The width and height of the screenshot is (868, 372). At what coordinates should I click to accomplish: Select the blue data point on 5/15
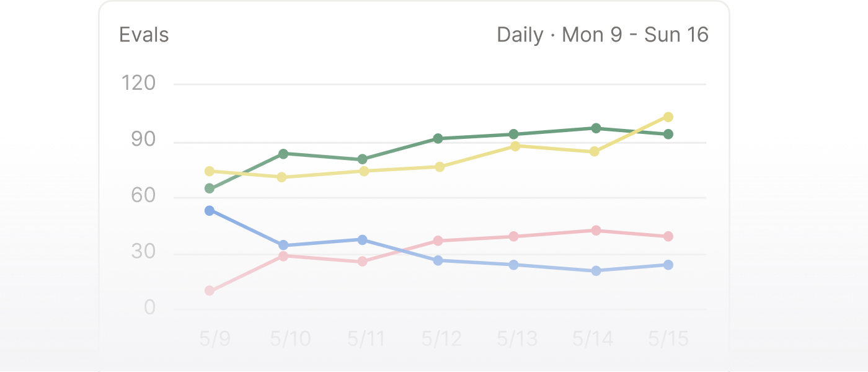(668, 265)
